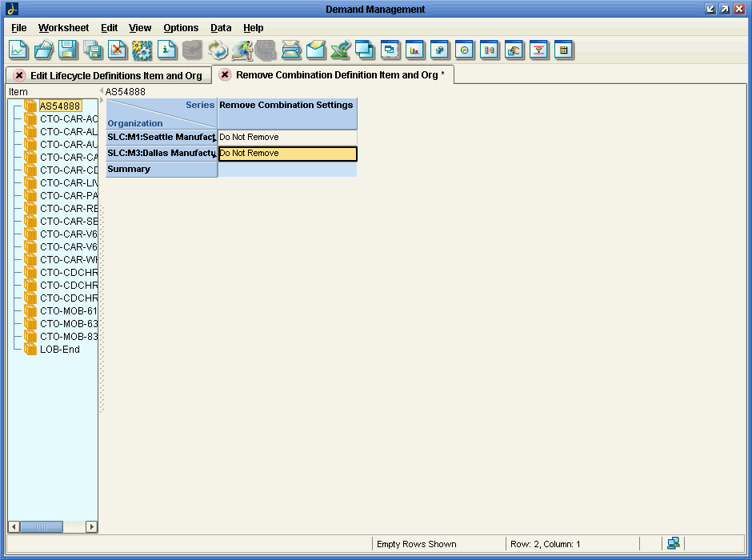Click the Open Worksheet folder icon
The width and height of the screenshot is (752, 560).
coord(43,50)
